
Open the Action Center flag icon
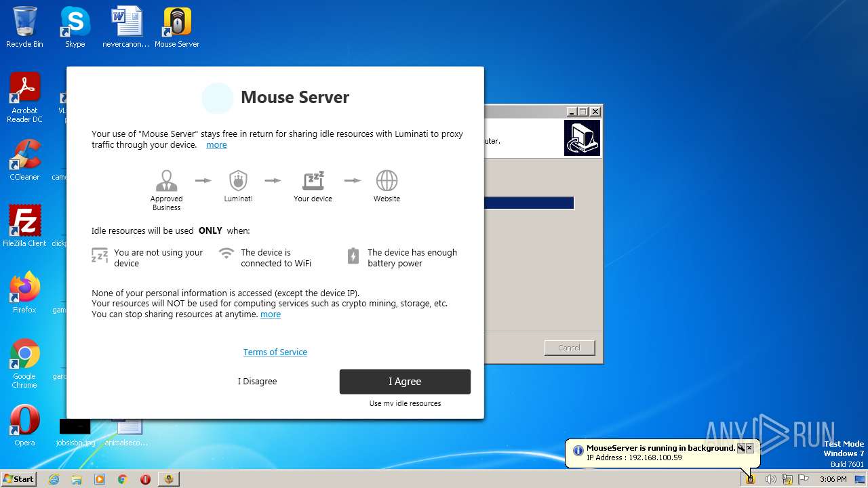pyautogui.click(x=804, y=479)
